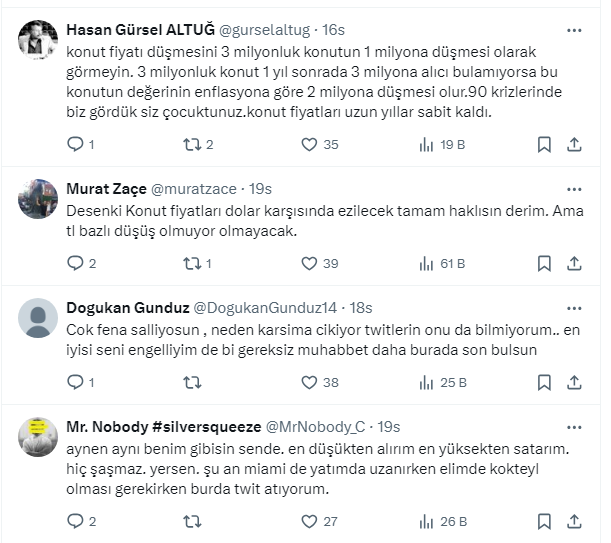Bookmark Hasan Gürsel ALTUĞ's tweet
The width and height of the screenshot is (611, 543).
[x=543, y=145]
